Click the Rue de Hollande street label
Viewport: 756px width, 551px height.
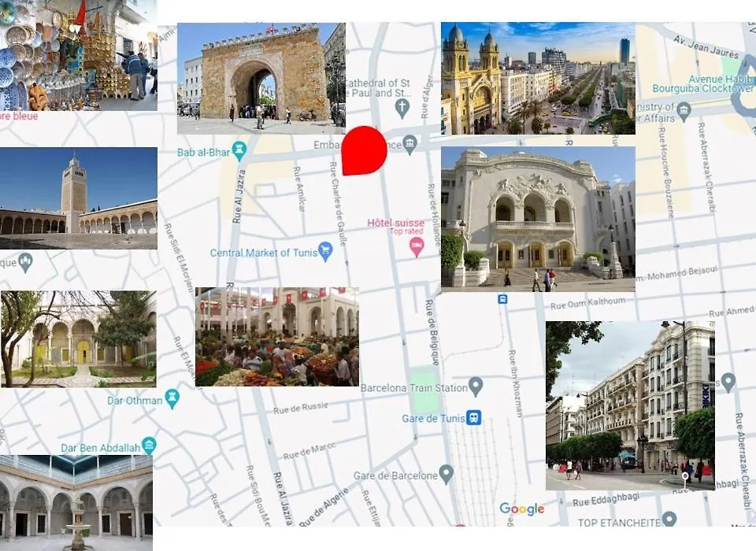coord(433,215)
